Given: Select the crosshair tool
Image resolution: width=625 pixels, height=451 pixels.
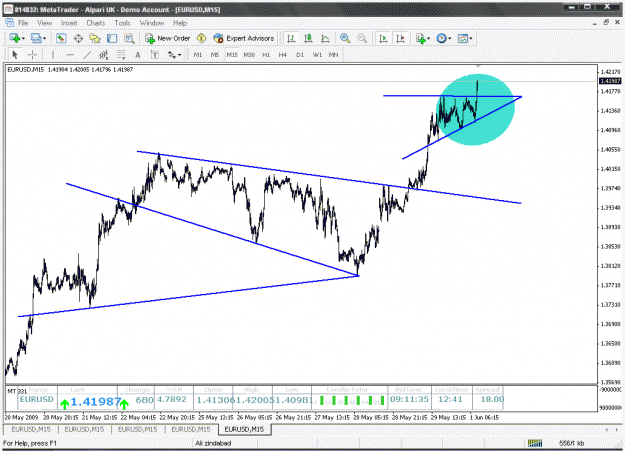Looking at the screenshot, I should [32, 55].
